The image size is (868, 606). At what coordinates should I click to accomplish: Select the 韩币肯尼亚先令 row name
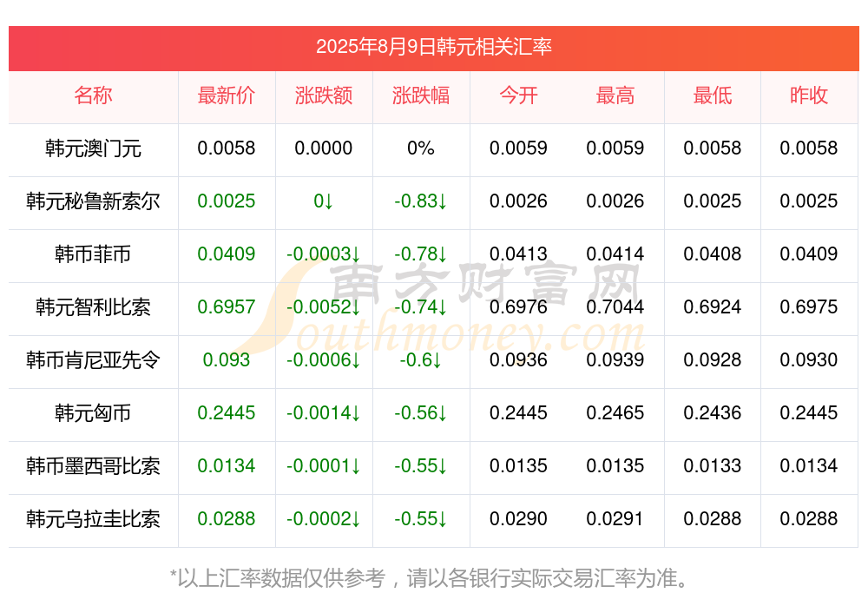pos(93,360)
